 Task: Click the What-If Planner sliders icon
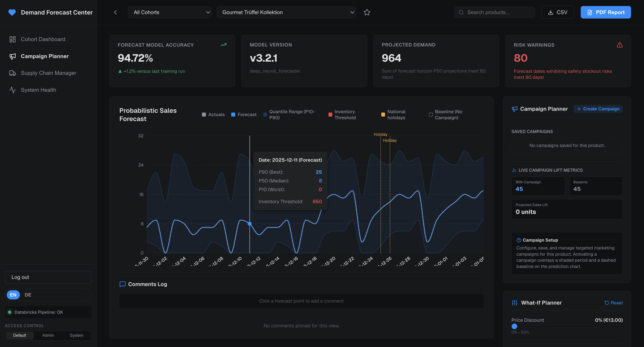coord(515,303)
